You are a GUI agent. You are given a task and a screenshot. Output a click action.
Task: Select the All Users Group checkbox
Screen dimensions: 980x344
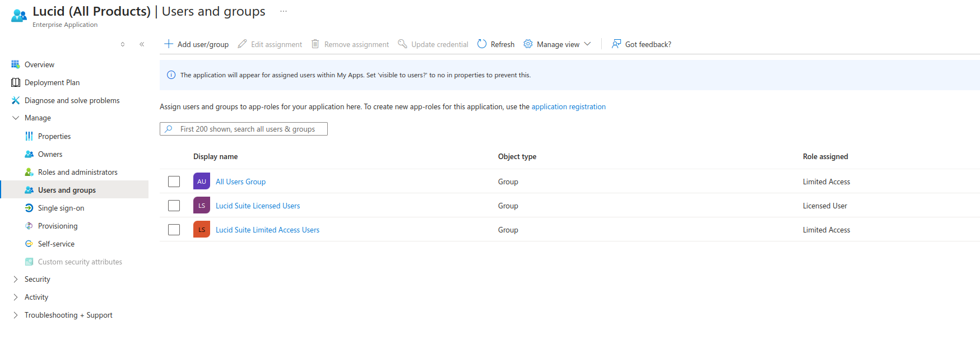174,182
